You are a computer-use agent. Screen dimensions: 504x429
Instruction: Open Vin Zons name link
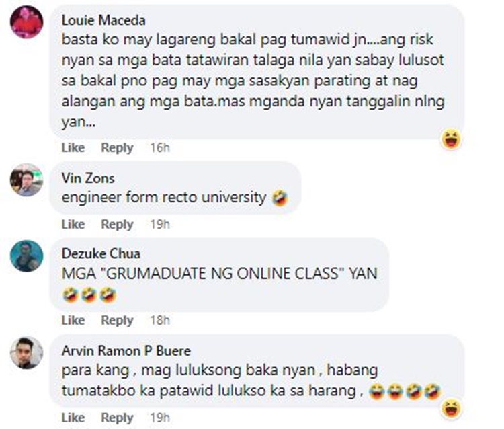[x=88, y=178]
